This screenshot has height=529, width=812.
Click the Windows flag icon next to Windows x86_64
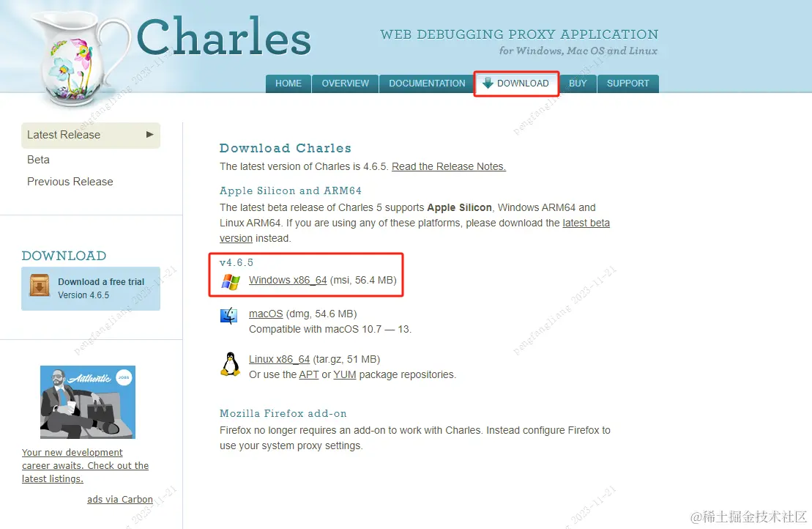tap(231, 281)
